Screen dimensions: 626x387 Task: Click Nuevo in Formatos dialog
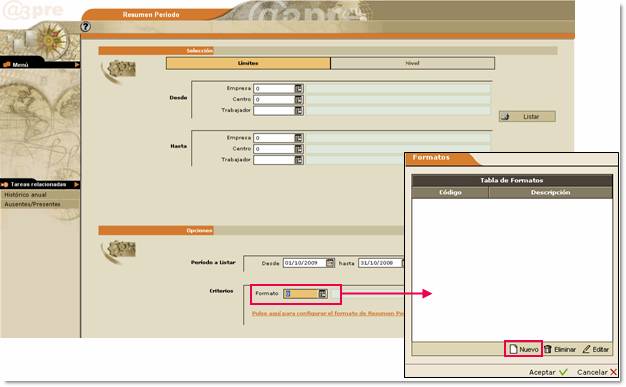(523, 349)
